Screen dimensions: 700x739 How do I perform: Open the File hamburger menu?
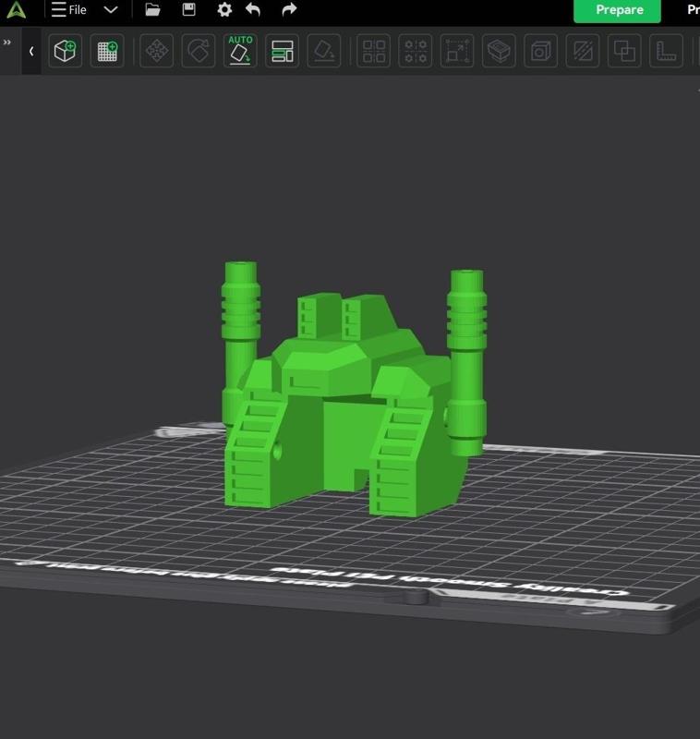(x=68, y=9)
